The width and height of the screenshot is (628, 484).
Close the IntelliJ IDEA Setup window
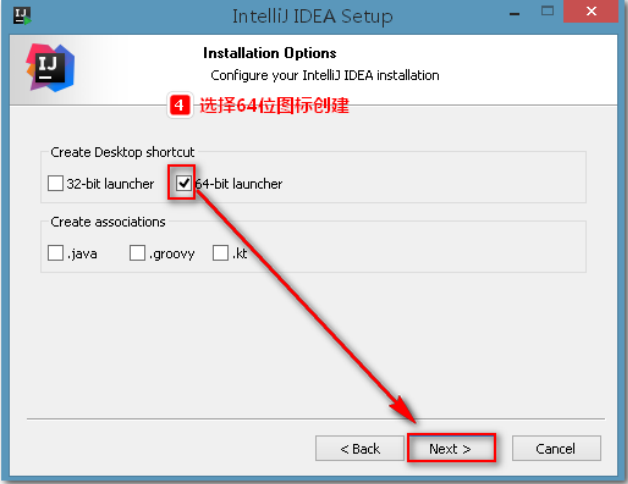591,11
